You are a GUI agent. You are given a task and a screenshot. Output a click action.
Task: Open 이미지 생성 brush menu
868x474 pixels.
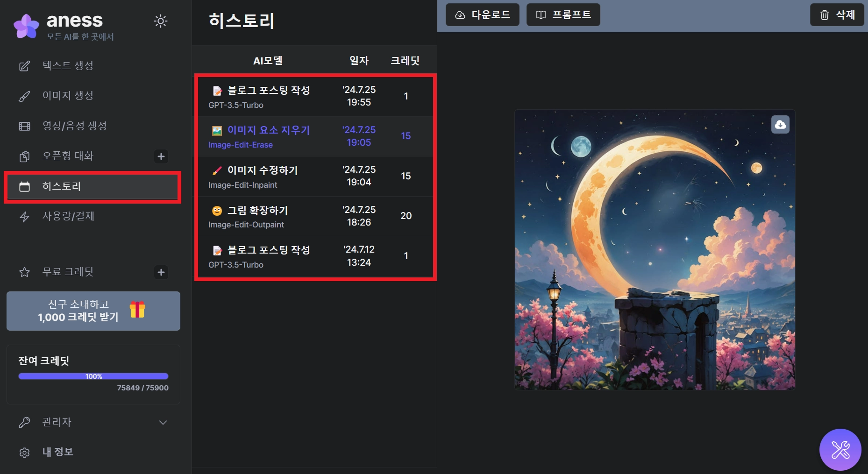click(24, 96)
